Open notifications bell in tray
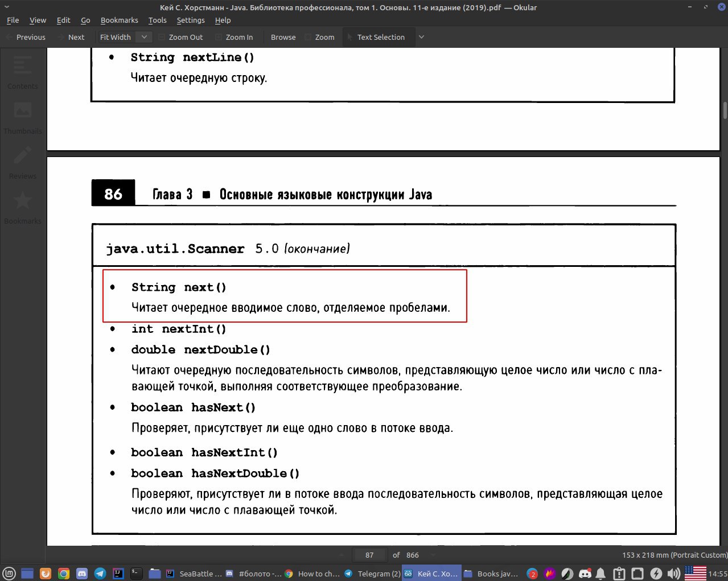This screenshot has height=581, width=728. coord(601,574)
